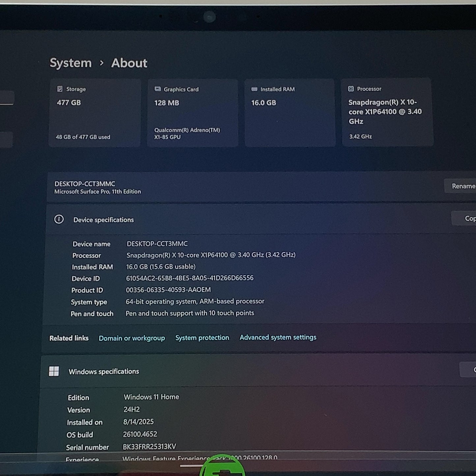This screenshot has height=476, width=476.
Task: Go back to System in the breadcrumb
Action: click(71, 63)
